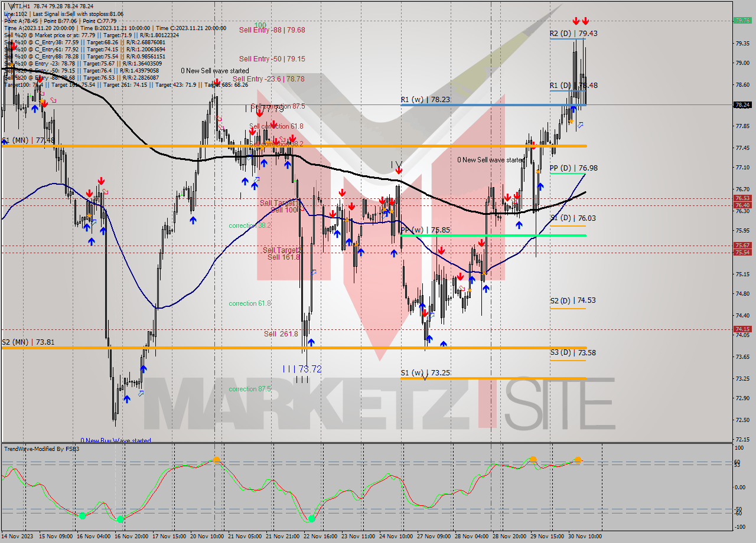Click the 'correction 38.2' green label
756x543 pixels.
[x=250, y=225]
